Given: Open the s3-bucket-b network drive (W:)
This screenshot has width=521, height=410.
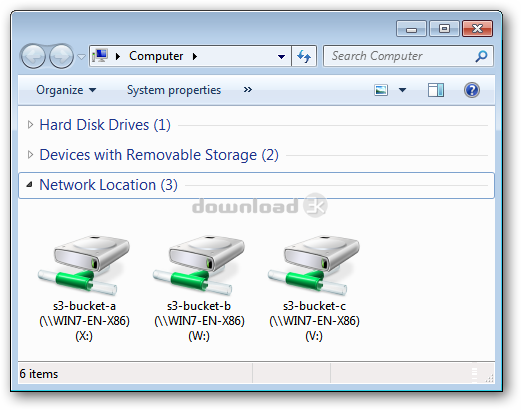Looking at the screenshot, I should 199,288.
